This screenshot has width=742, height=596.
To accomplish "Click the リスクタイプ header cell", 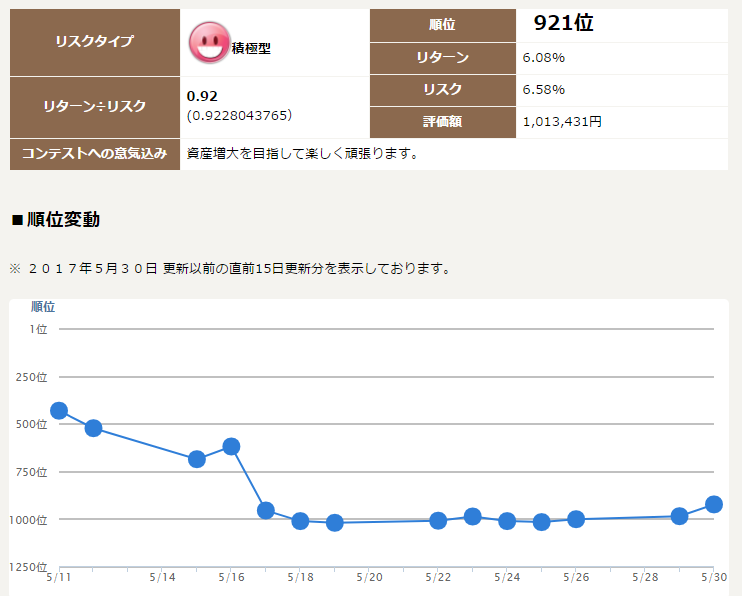I will (x=95, y=42).
